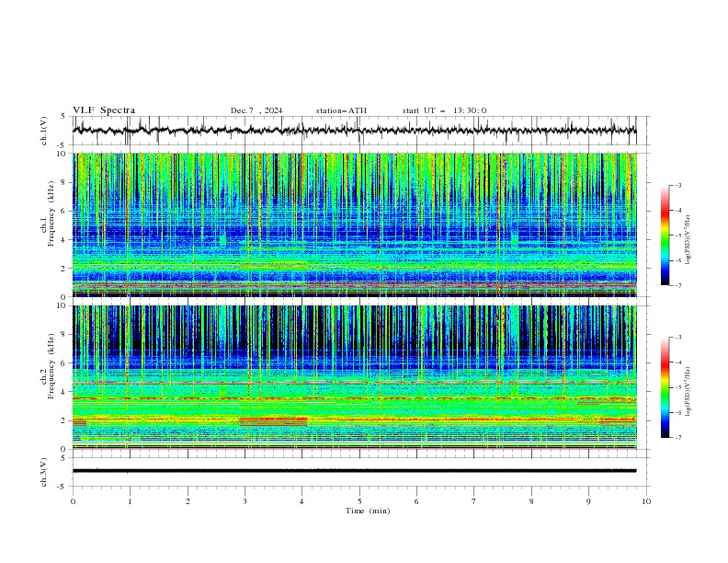Click time axis tick label "5"

click(359, 501)
